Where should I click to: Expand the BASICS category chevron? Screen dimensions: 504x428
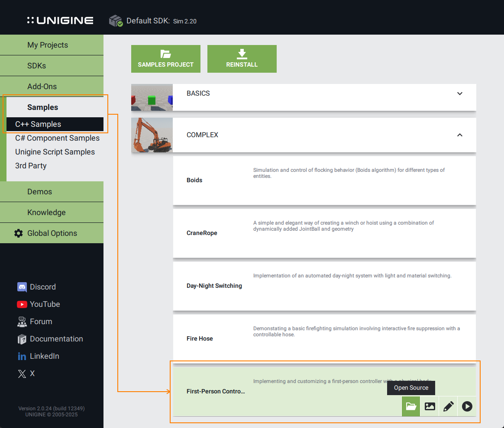coord(460,93)
